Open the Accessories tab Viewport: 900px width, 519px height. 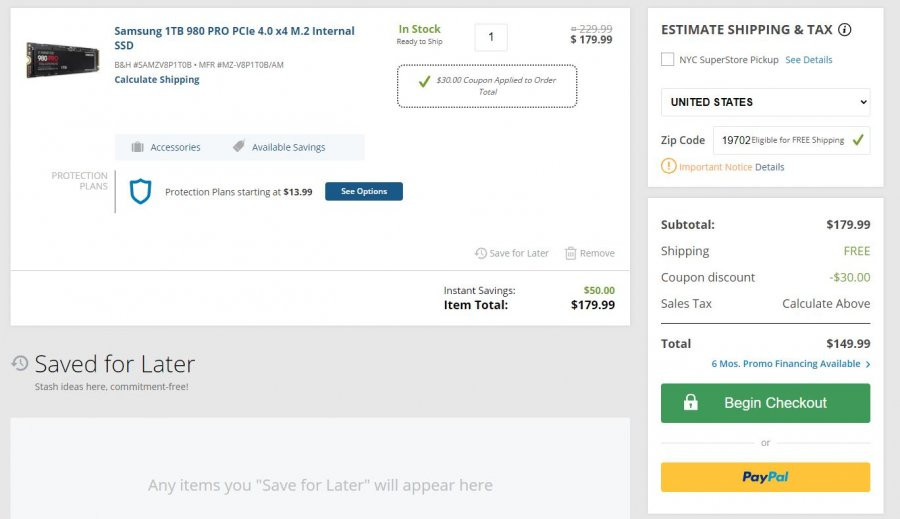point(166,147)
